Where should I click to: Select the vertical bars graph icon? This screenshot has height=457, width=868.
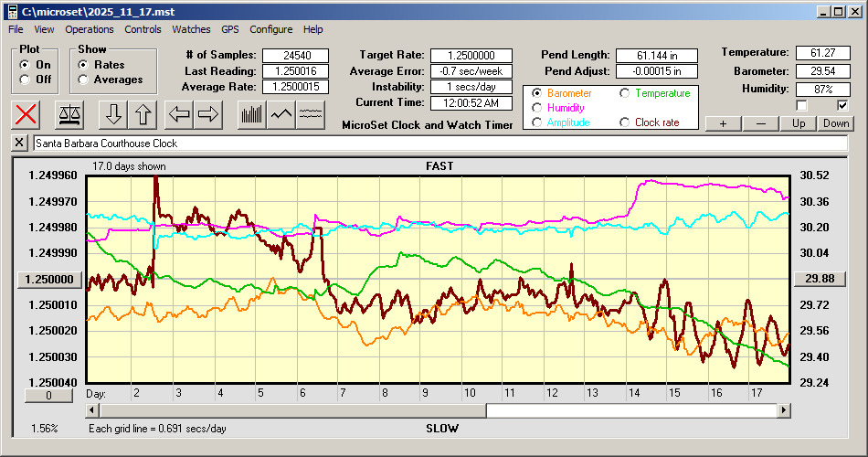[x=250, y=114]
